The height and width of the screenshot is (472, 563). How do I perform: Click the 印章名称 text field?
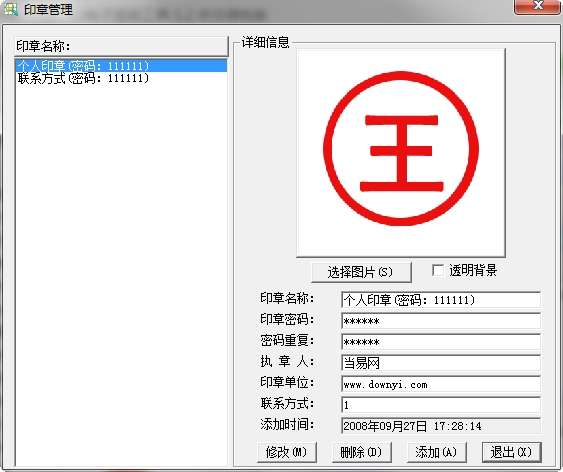[441, 300]
